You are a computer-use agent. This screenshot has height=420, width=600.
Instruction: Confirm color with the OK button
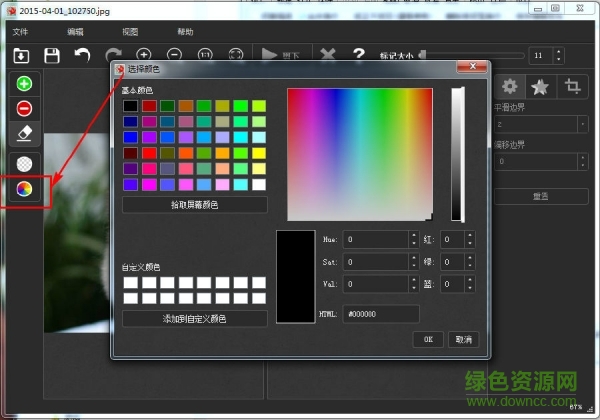coord(428,339)
